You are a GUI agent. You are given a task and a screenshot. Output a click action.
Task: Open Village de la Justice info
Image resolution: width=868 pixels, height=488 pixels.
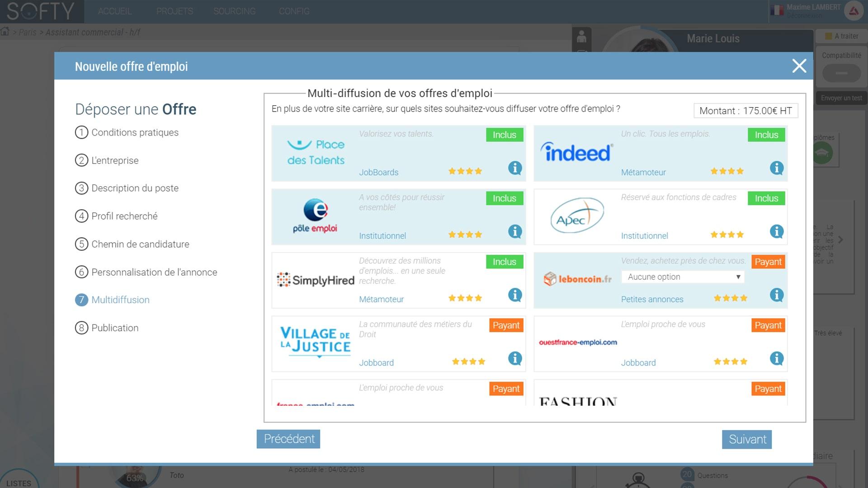click(x=515, y=358)
